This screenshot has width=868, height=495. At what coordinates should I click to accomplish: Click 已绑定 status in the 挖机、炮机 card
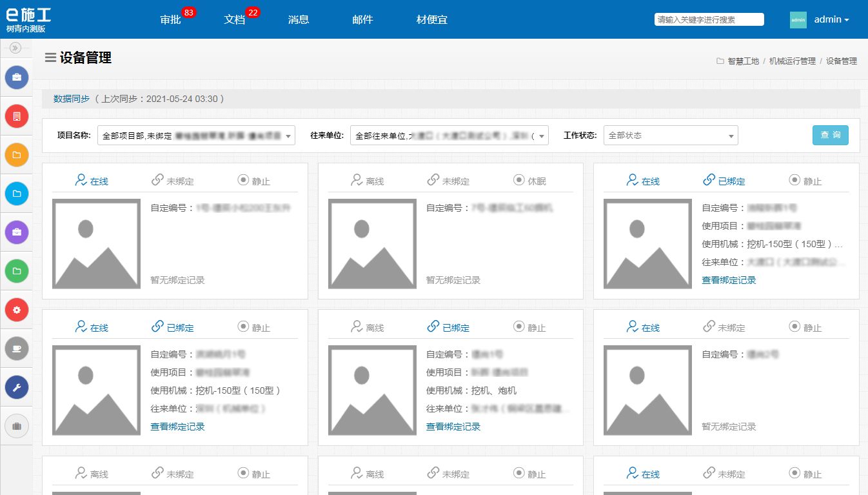point(448,327)
